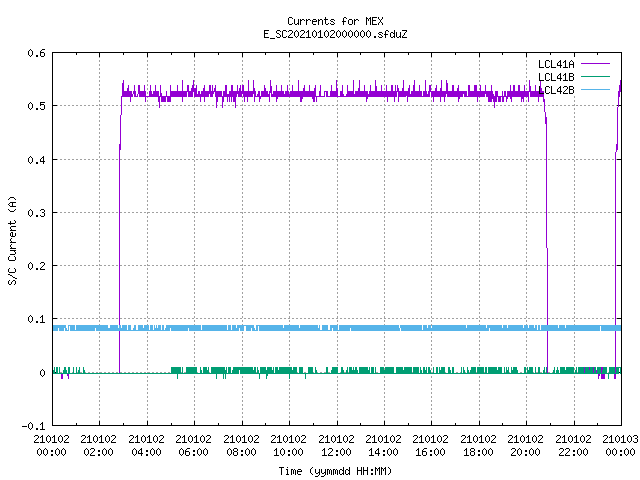The height and width of the screenshot is (480, 640).
Task: Click the 04:00 x-axis time label
Action: (x=146, y=452)
